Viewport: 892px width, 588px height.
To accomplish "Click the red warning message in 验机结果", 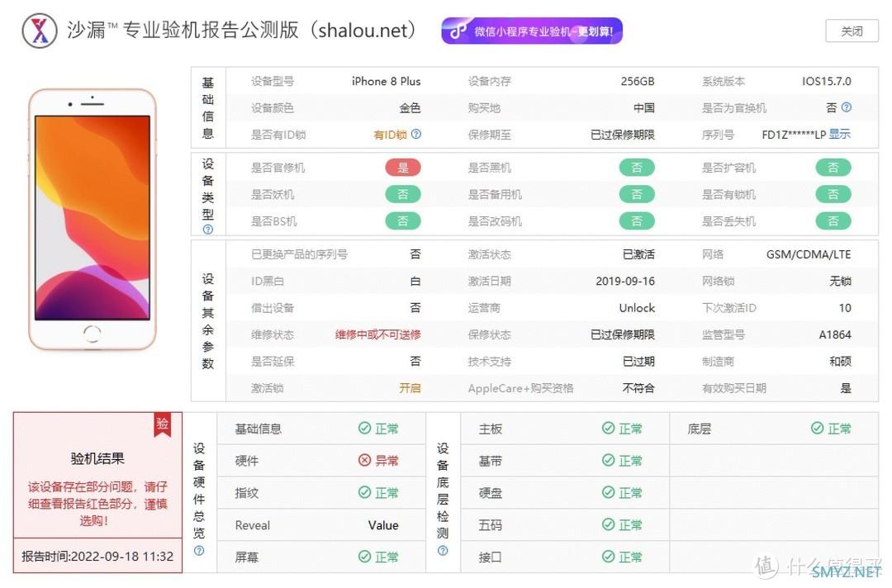I will pyautogui.click(x=97, y=503).
